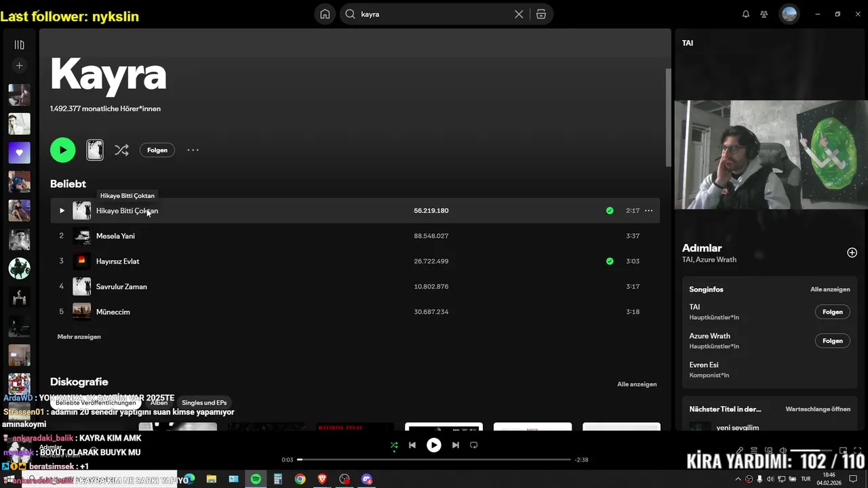Clear the search field with X
The height and width of the screenshot is (488, 868).
(x=519, y=14)
